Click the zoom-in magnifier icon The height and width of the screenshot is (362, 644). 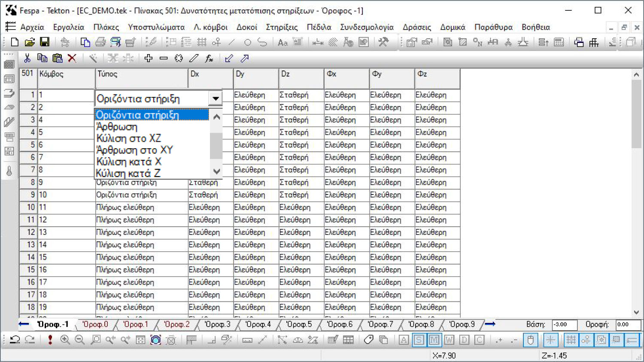65,340
